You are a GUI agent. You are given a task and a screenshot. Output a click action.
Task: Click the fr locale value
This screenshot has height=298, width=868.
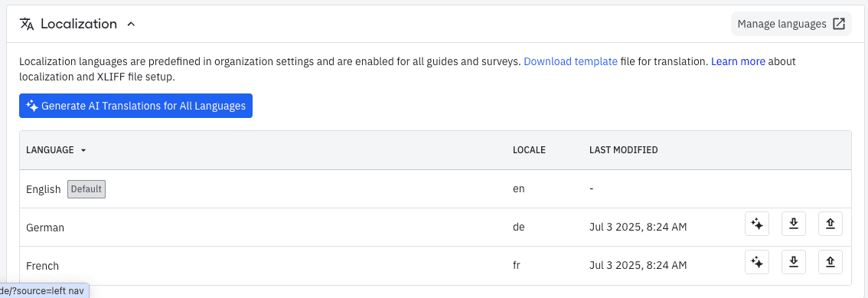tap(517, 265)
